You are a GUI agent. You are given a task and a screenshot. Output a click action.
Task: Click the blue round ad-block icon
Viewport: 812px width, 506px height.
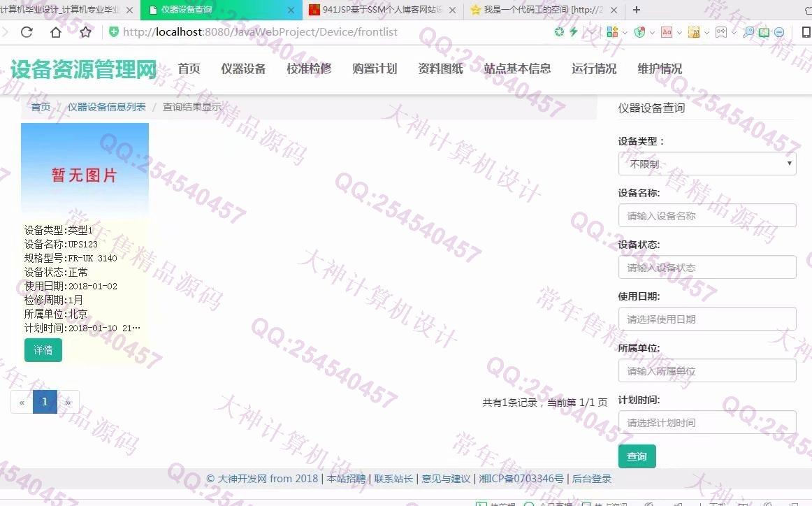(x=779, y=32)
